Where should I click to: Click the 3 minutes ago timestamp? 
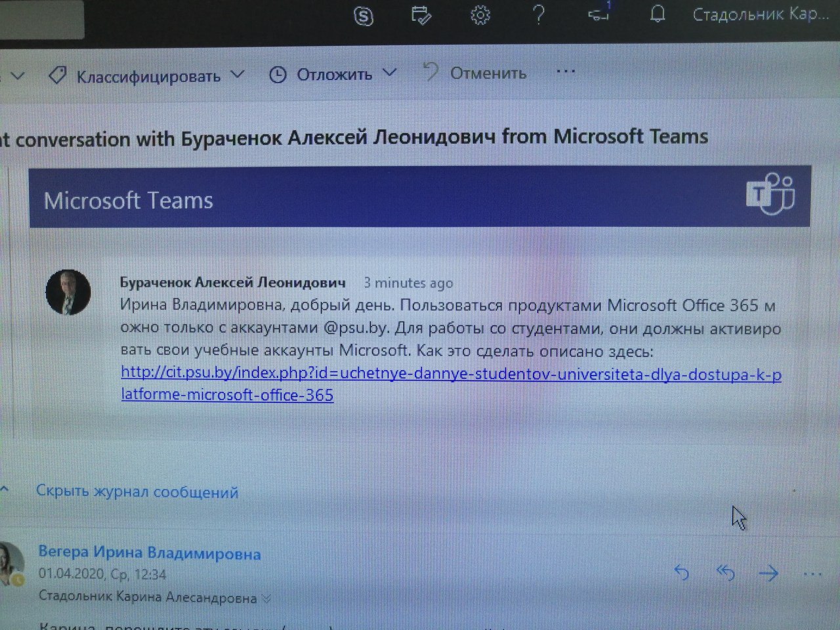point(408,283)
